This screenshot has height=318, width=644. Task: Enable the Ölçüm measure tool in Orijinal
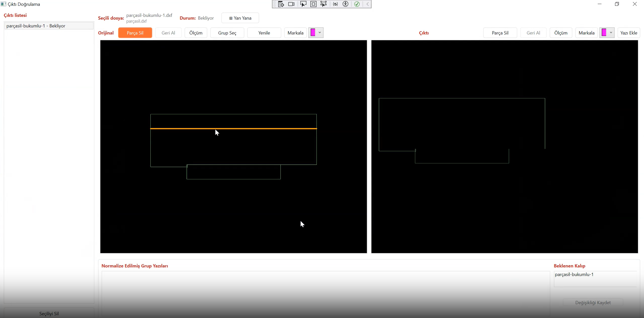[x=196, y=33]
